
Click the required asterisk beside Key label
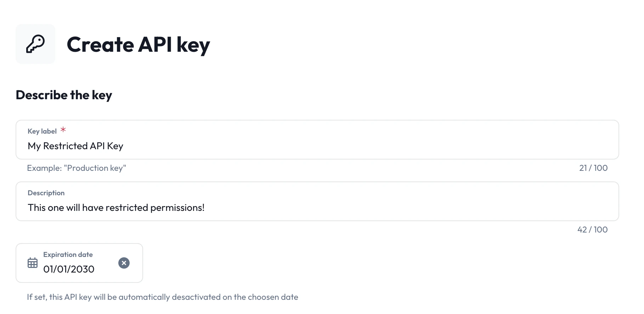click(63, 130)
